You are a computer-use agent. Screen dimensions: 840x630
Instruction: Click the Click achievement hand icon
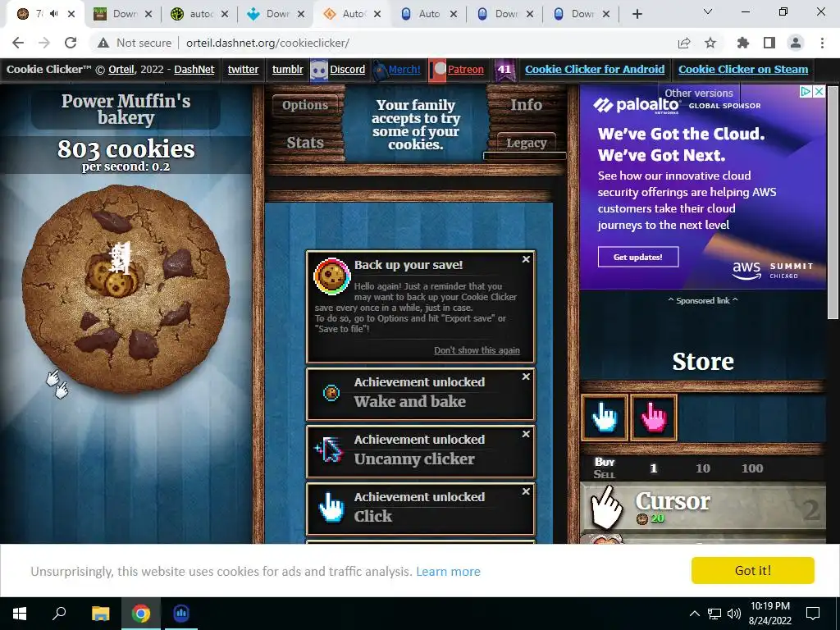tap(331, 508)
